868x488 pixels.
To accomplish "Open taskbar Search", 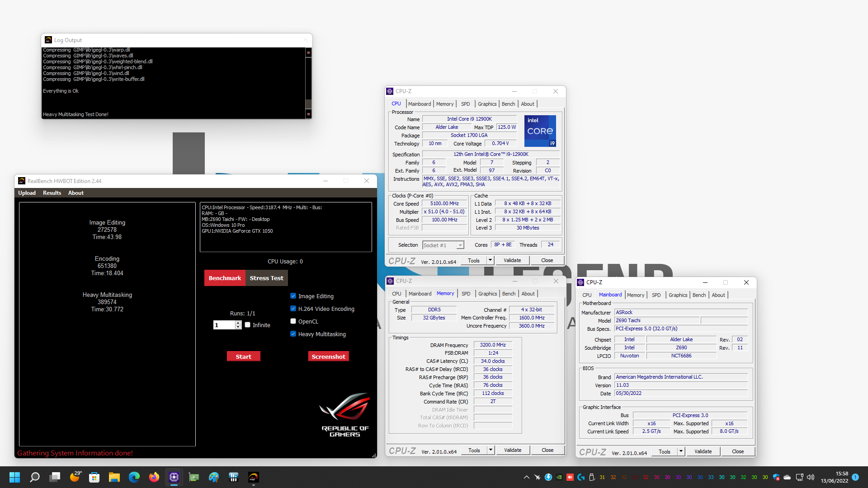I will [x=34, y=477].
